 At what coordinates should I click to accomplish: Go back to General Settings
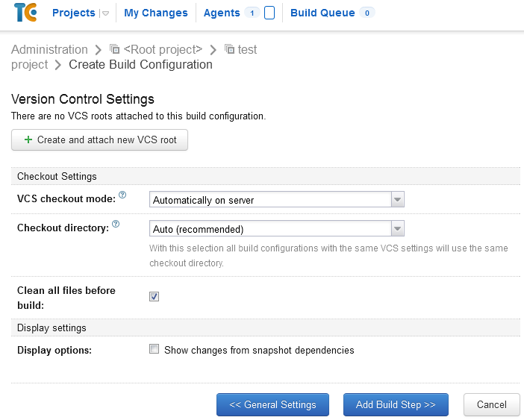[272, 404]
